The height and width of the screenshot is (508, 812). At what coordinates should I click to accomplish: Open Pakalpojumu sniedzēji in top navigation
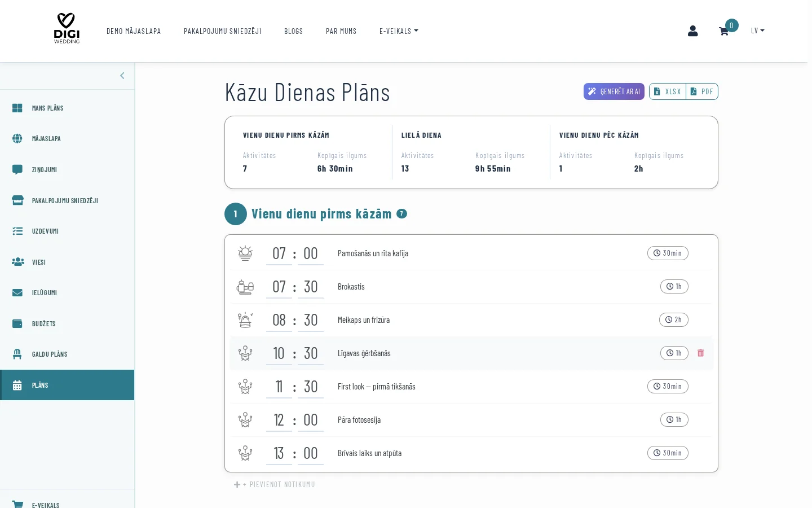222,31
